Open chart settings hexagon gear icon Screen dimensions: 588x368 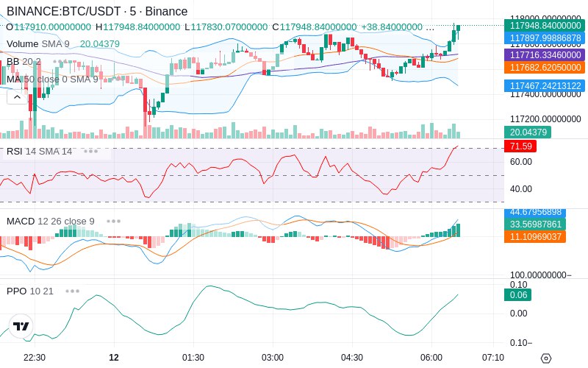tap(546, 358)
